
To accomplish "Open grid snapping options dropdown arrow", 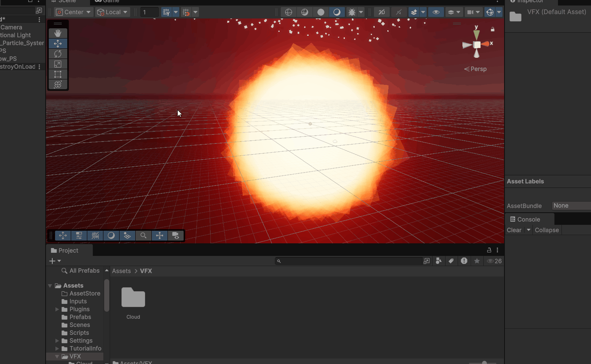I will click(176, 12).
